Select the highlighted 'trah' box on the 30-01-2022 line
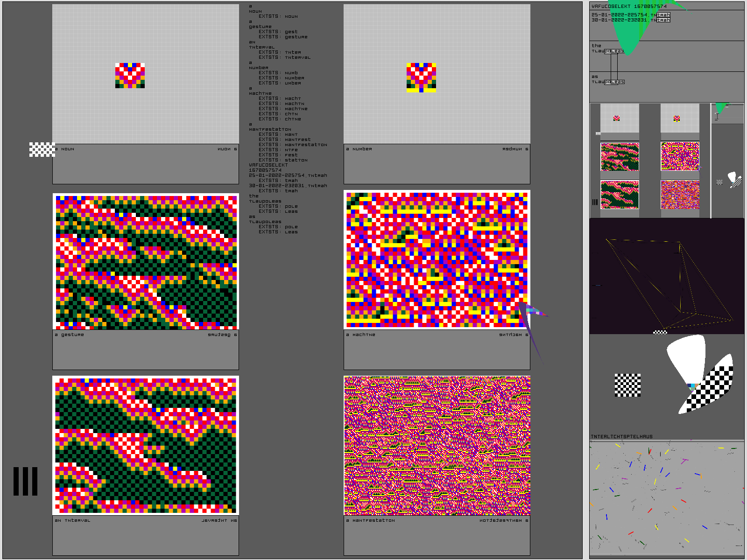This screenshot has height=560, width=747. (x=663, y=20)
